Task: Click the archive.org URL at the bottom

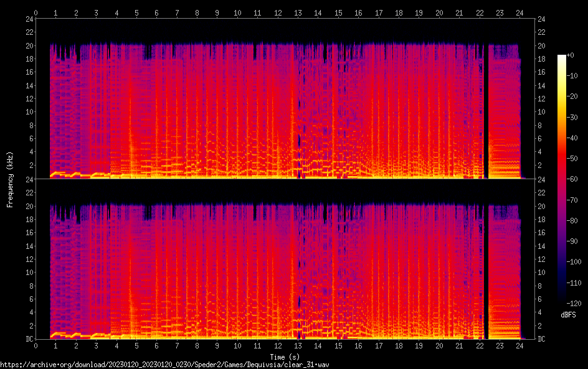Action: [x=164, y=364]
